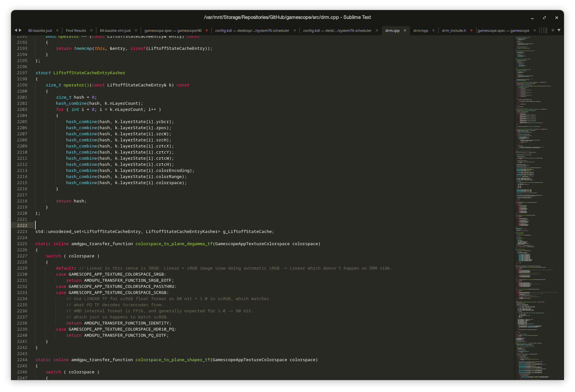The image size is (575, 392).
Task: Click GAMESCOPE_APP_TEXTURE_COLORSPACE_SCRGB case label
Action: tap(118, 293)
